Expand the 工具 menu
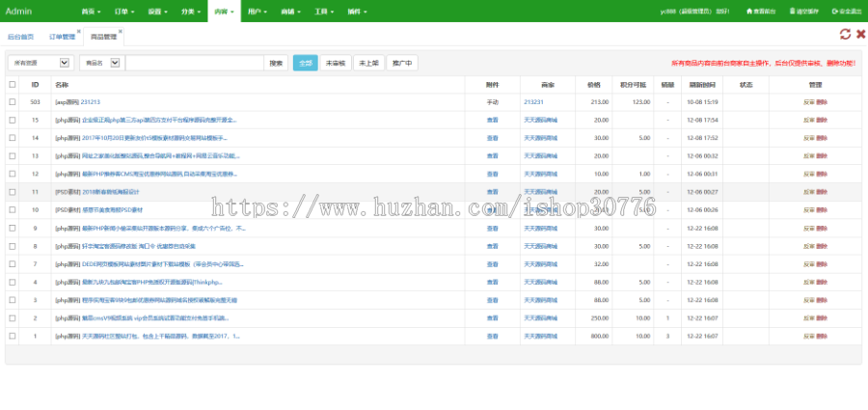Viewport: 868px width, 410px height. pyautogui.click(x=324, y=11)
